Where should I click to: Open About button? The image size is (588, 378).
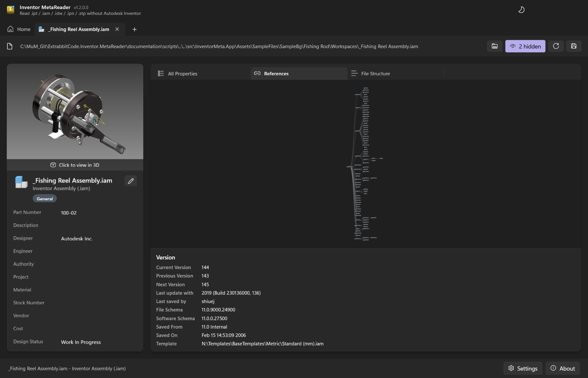[563, 368]
